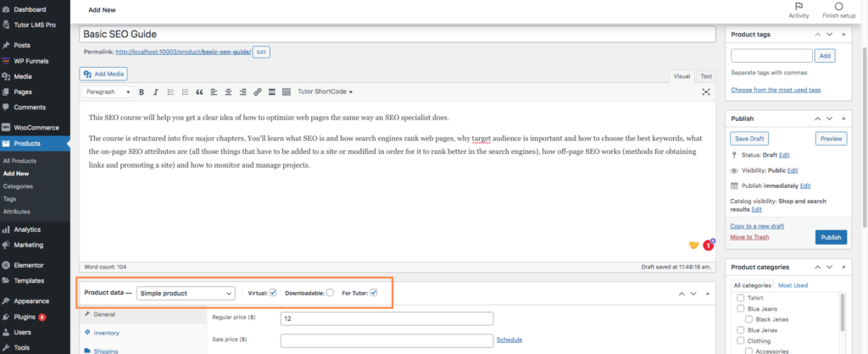868x354 pixels.
Task: Collapse the Product tags panel
Action: [843, 34]
